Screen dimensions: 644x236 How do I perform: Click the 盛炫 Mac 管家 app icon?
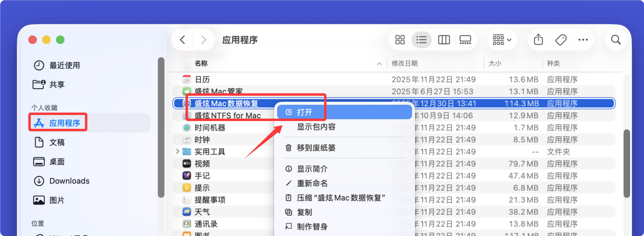(x=186, y=92)
